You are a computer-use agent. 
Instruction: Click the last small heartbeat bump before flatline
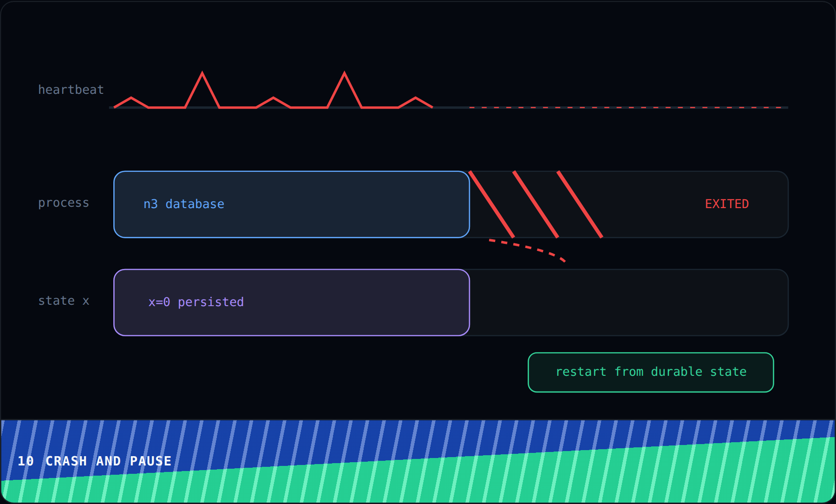pyautogui.click(x=416, y=102)
